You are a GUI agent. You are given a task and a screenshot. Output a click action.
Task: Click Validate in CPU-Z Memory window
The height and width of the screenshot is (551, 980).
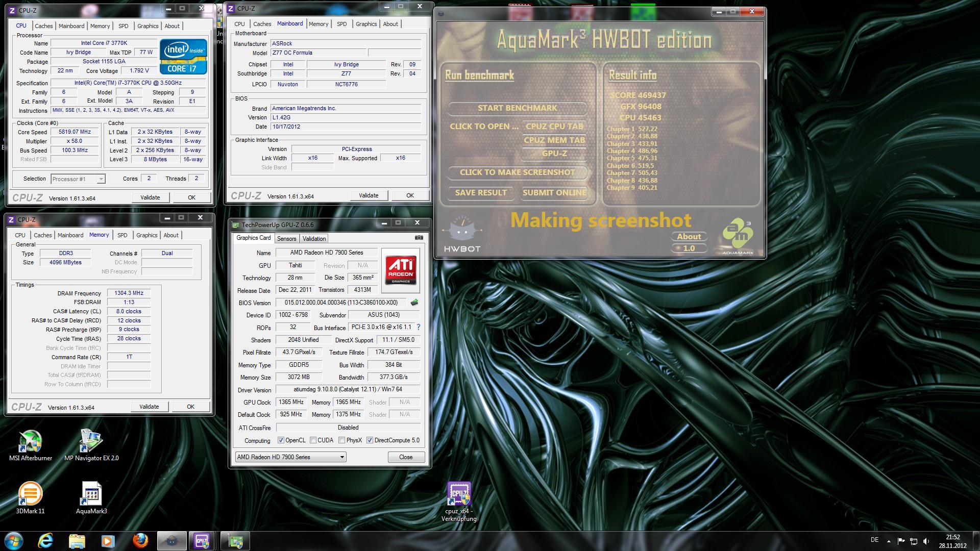[x=149, y=407]
